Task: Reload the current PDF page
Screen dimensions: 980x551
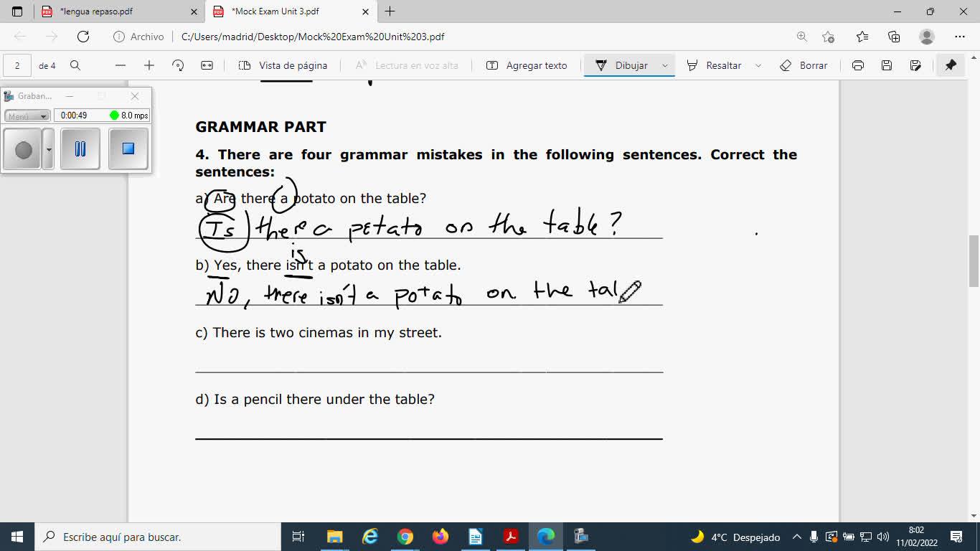Action: (x=83, y=37)
